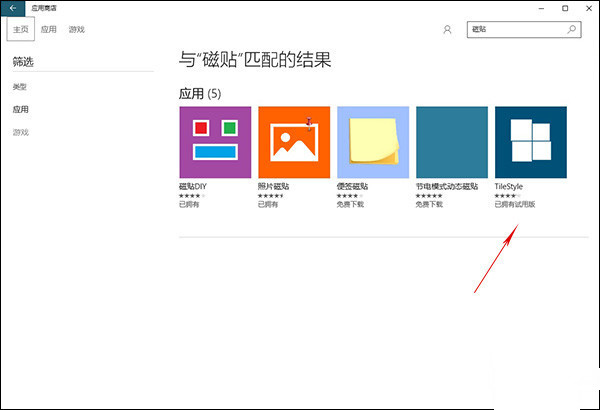The width and height of the screenshot is (600, 410).
Task: Click the 便签磁贴 app name
Action: [352, 186]
